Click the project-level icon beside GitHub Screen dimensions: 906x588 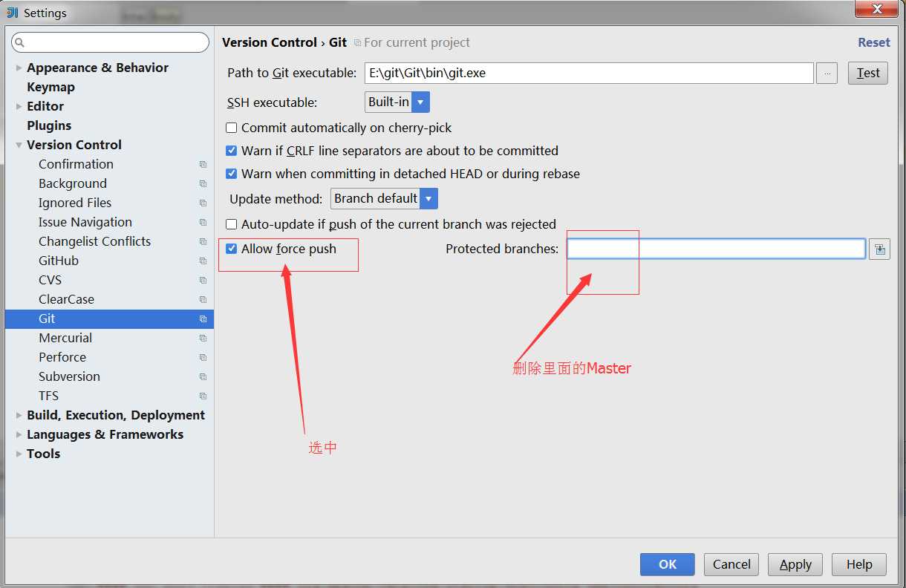tap(203, 261)
